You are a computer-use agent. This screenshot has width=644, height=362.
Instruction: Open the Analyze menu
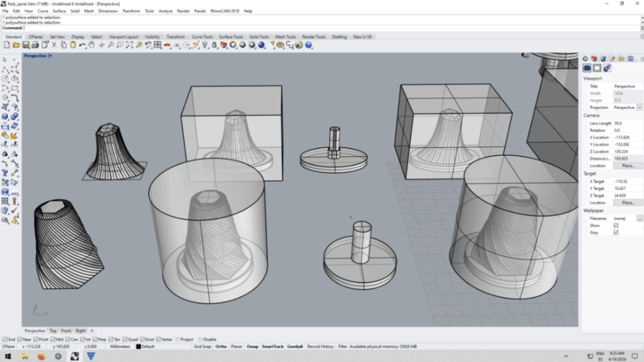165,11
